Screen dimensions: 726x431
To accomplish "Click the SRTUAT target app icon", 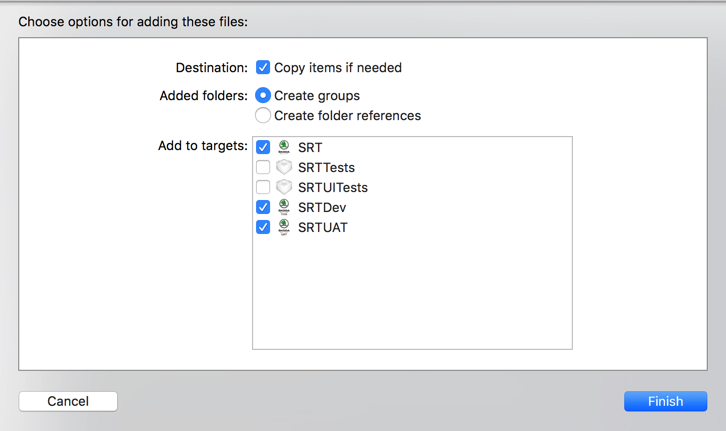I will tap(284, 227).
